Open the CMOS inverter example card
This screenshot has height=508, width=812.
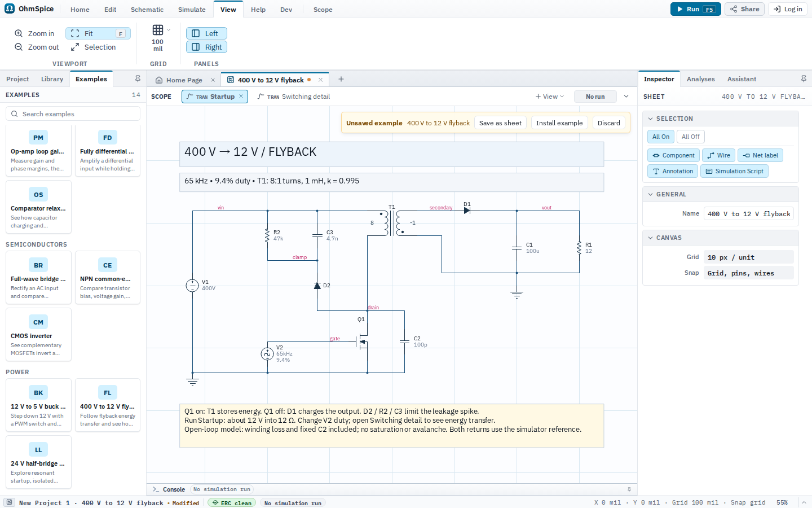click(x=38, y=335)
